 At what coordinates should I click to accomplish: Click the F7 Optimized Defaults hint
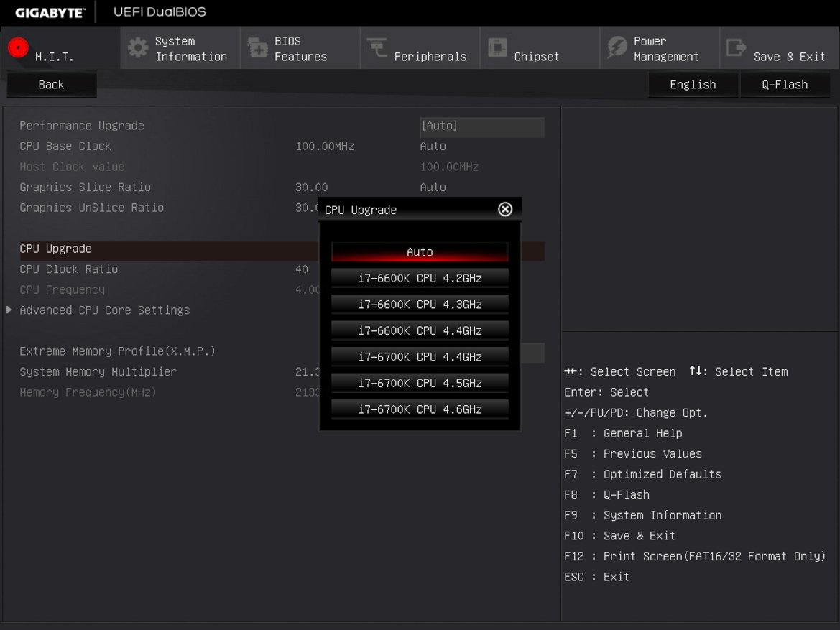[x=643, y=474]
